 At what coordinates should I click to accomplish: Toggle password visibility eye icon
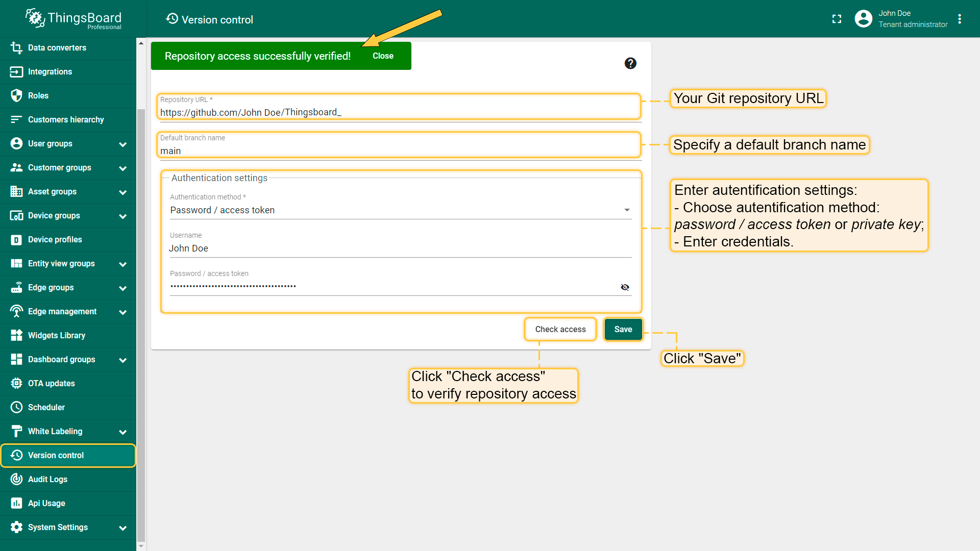pyautogui.click(x=625, y=287)
